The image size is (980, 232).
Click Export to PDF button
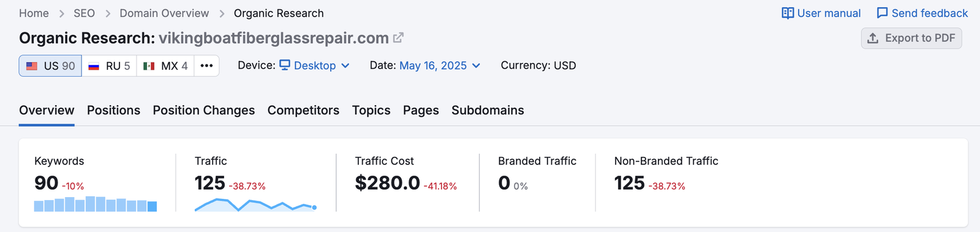pos(911,38)
